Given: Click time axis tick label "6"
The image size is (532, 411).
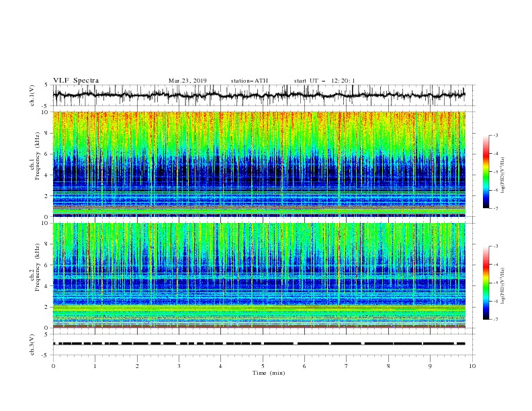Looking at the screenshot, I should pos(304,366).
